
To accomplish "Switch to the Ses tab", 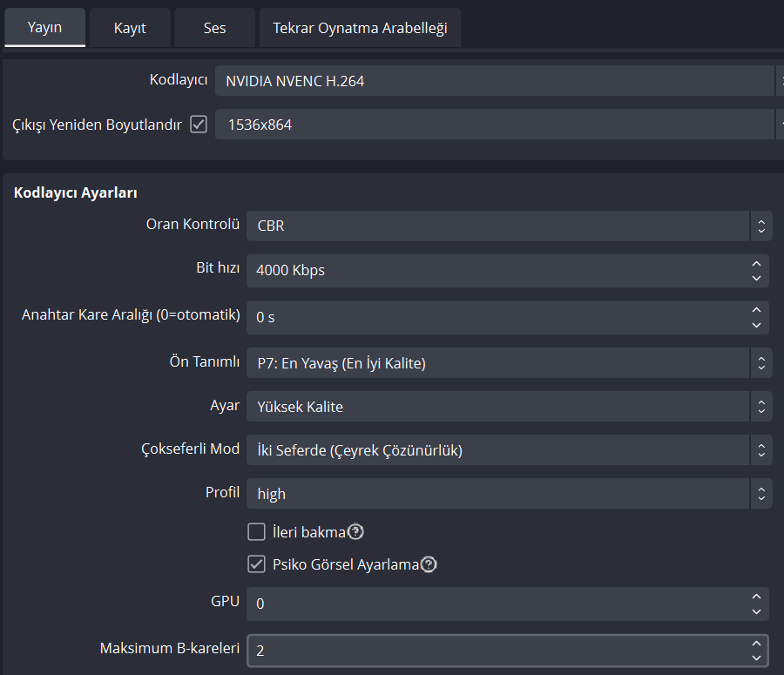I will coord(214,28).
